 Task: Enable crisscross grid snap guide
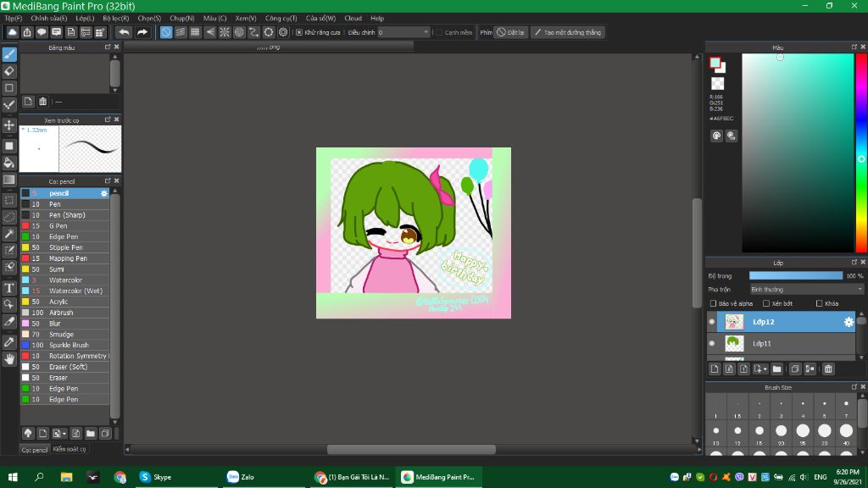pos(195,32)
